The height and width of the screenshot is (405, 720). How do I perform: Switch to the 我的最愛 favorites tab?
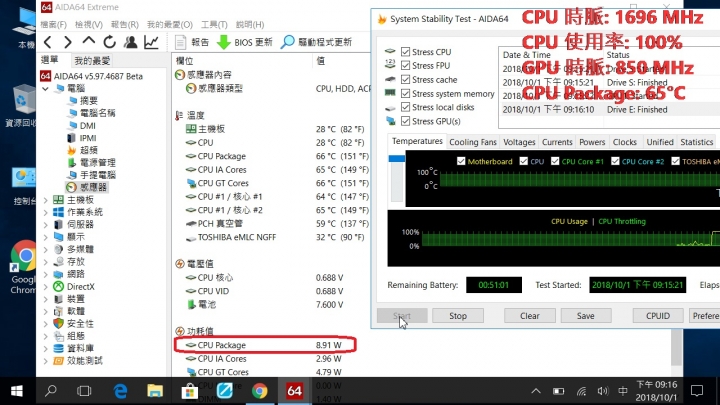coord(92,60)
